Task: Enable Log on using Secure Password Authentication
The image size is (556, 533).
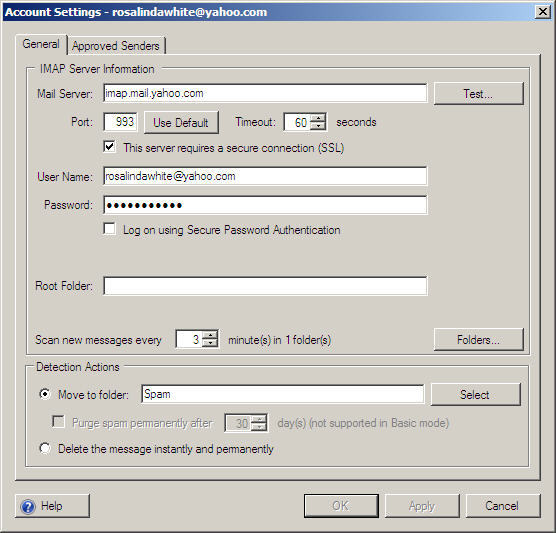Action: point(109,228)
